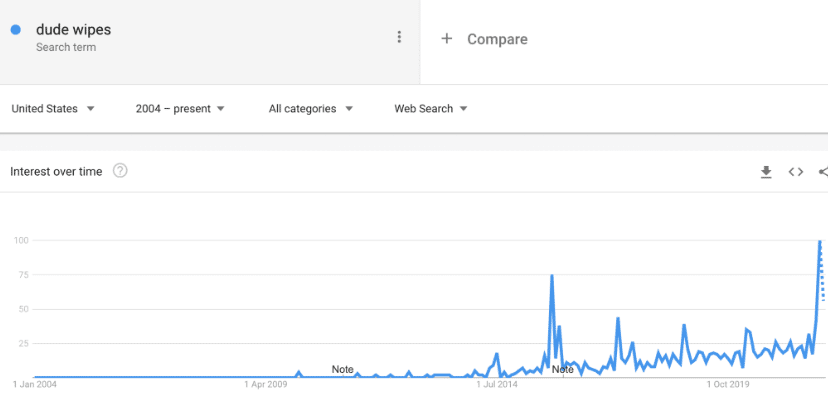The width and height of the screenshot is (828, 407).
Task: Edit the dude wipes search term
Action: (73, 30)
